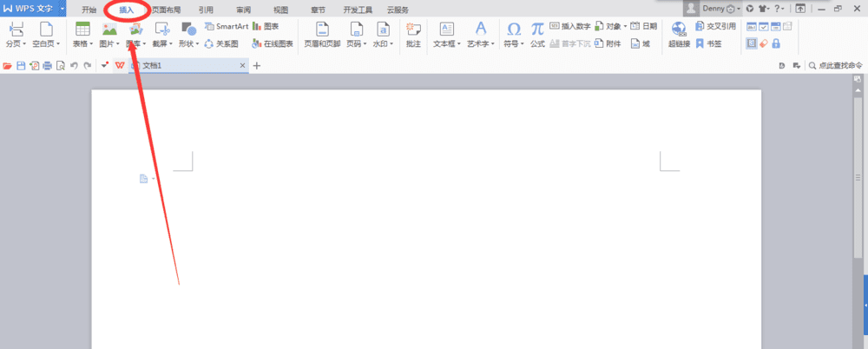868x349 pixels.
Task: Insert 日期 date
Action: tap(644, 26)
